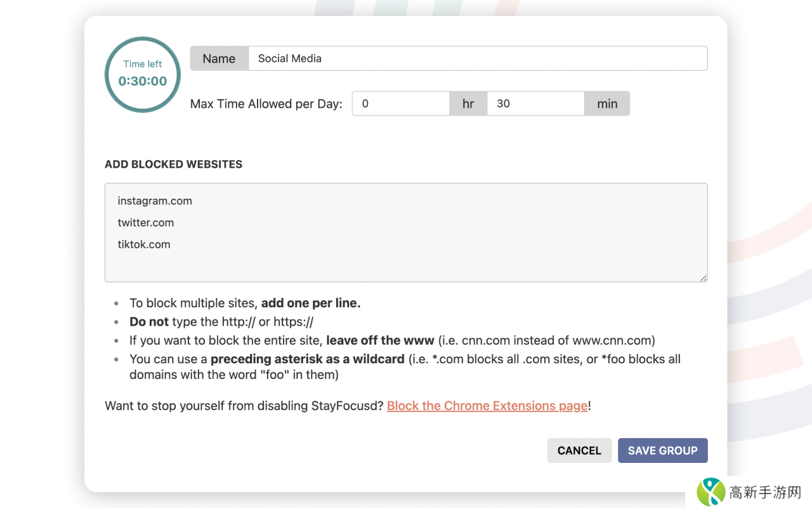Click the empty area below tiktok.com in textarea
Screen dimensions: 812x508
pos(406,267)
